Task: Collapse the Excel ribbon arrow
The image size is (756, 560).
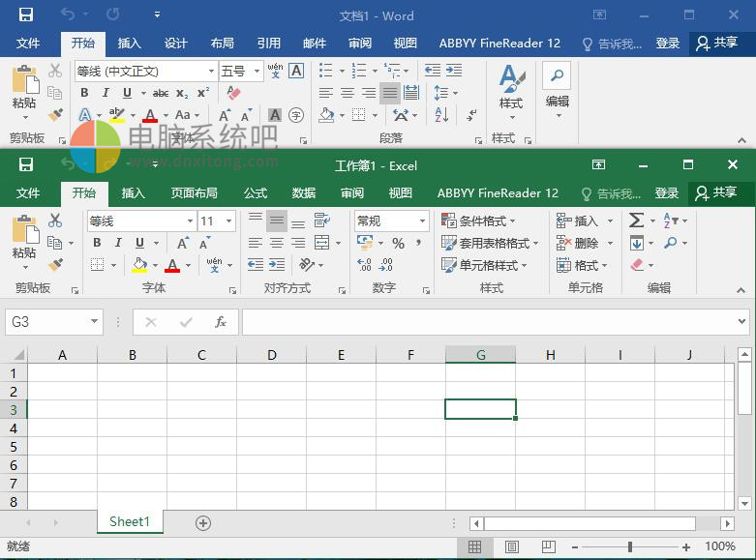Action: 741,290
